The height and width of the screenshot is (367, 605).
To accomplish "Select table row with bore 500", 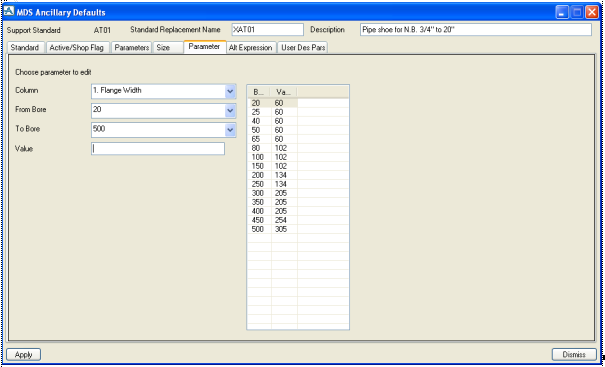I will pos(298,229).
